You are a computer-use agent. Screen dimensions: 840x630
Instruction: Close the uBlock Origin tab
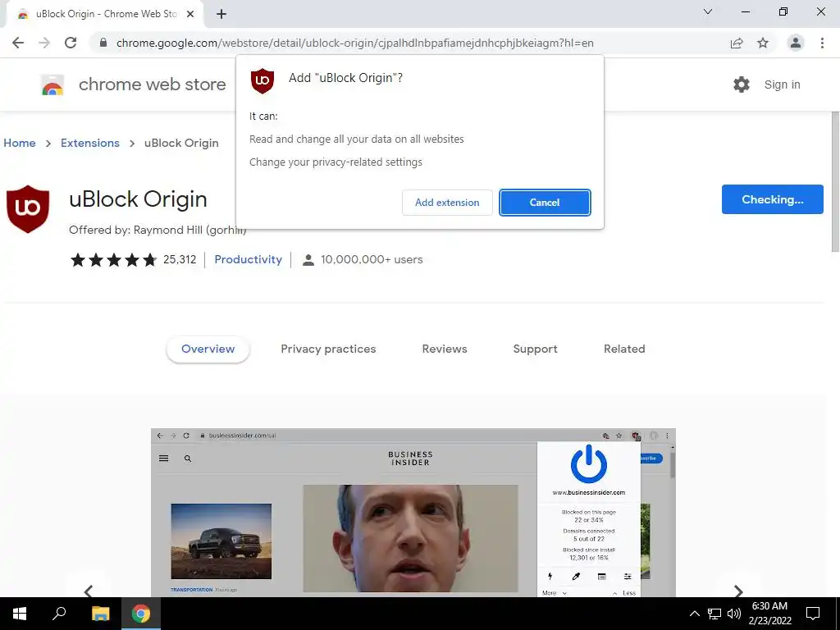(190, 14)
